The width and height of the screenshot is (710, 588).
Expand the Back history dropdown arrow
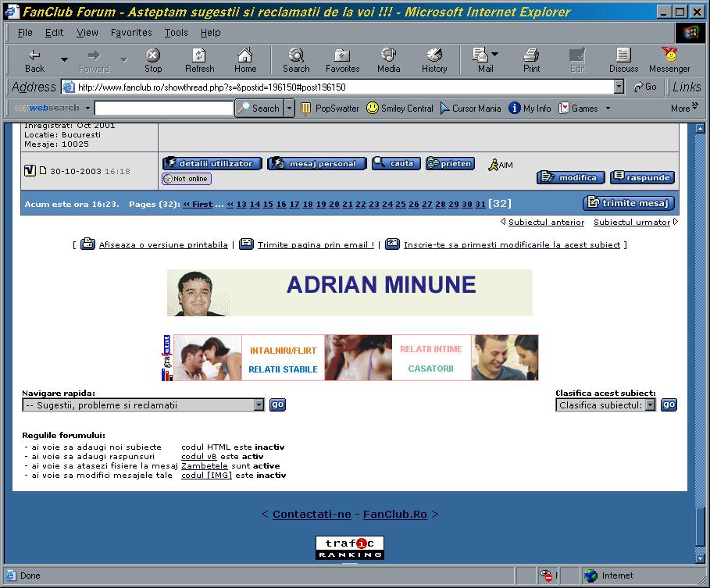click(x=64, y=59)
